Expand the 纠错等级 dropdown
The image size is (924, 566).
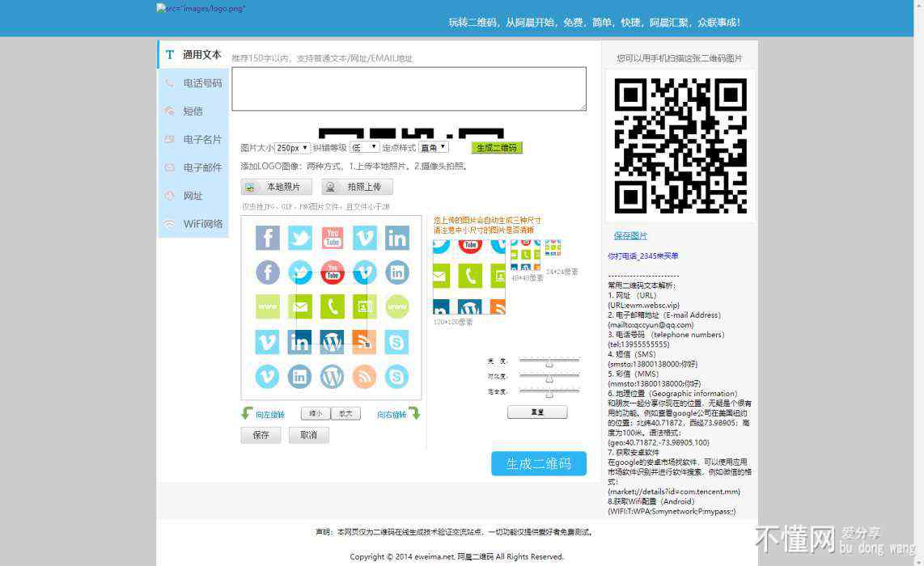(364, 147)
